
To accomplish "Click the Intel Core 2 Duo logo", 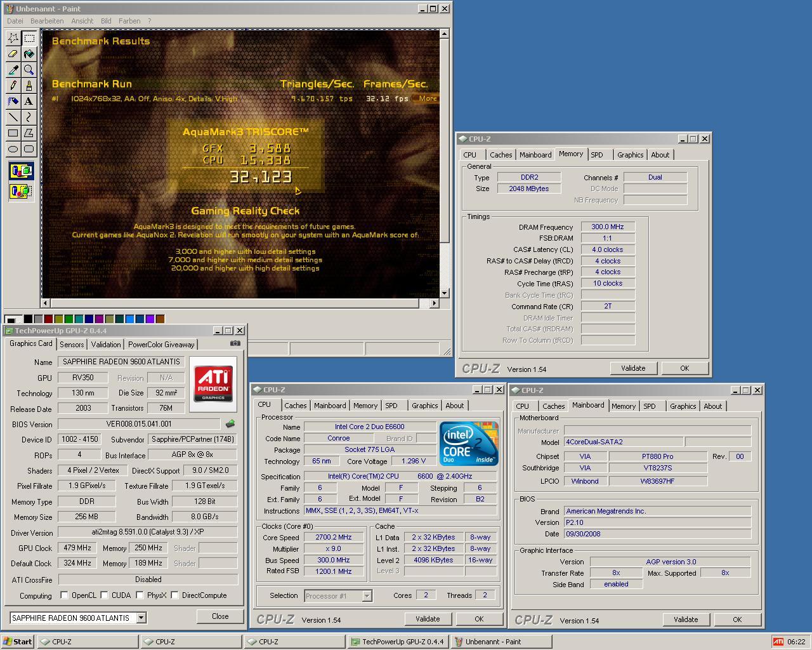I will 469,443.
